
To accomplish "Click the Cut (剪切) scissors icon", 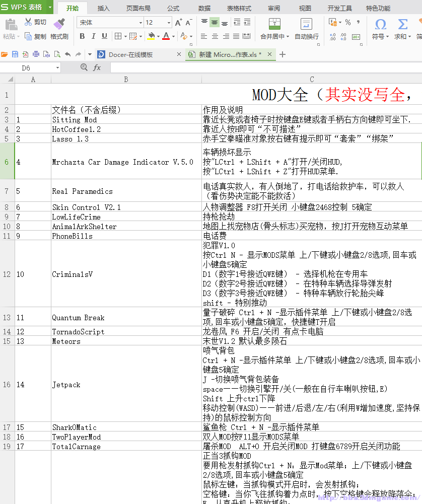I will coord(28,22).
